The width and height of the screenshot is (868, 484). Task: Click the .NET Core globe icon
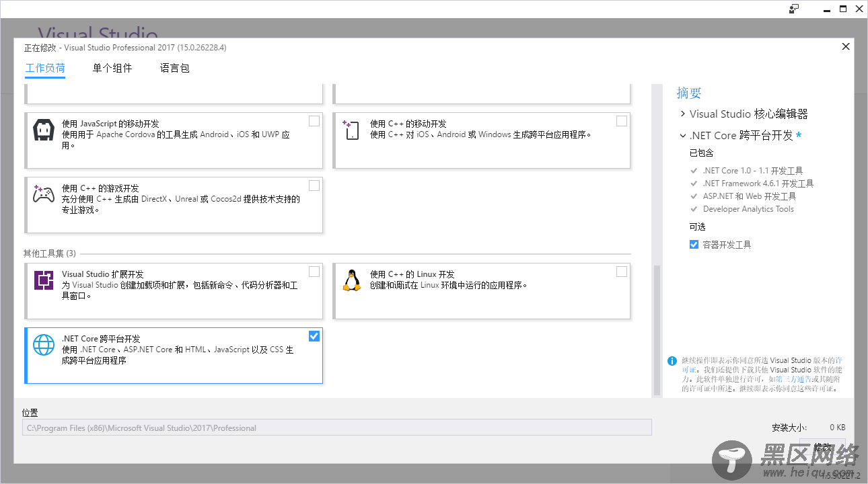[44, 345]
